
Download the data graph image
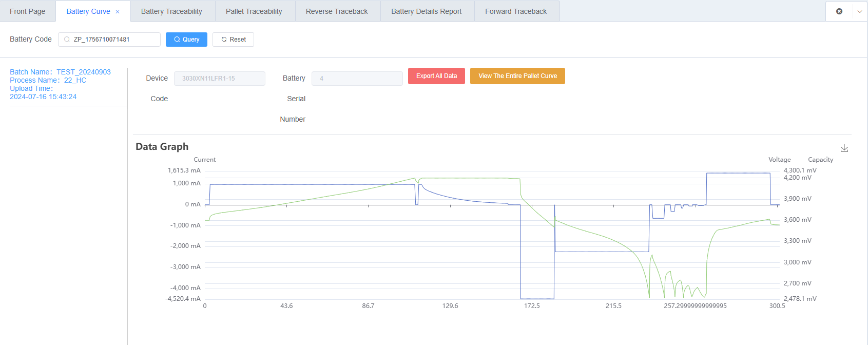(x=844, y=148)
